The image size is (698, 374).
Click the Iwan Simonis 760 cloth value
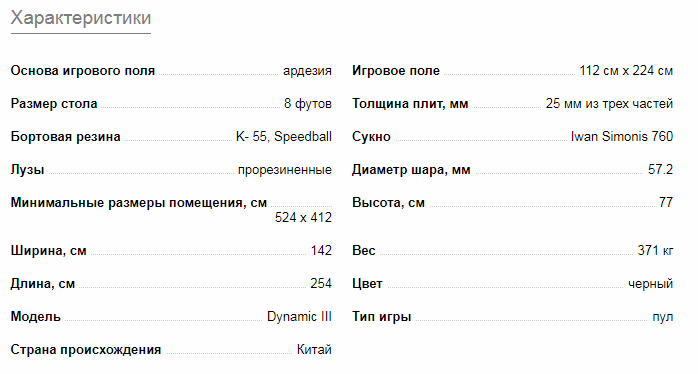pos(622,137)
